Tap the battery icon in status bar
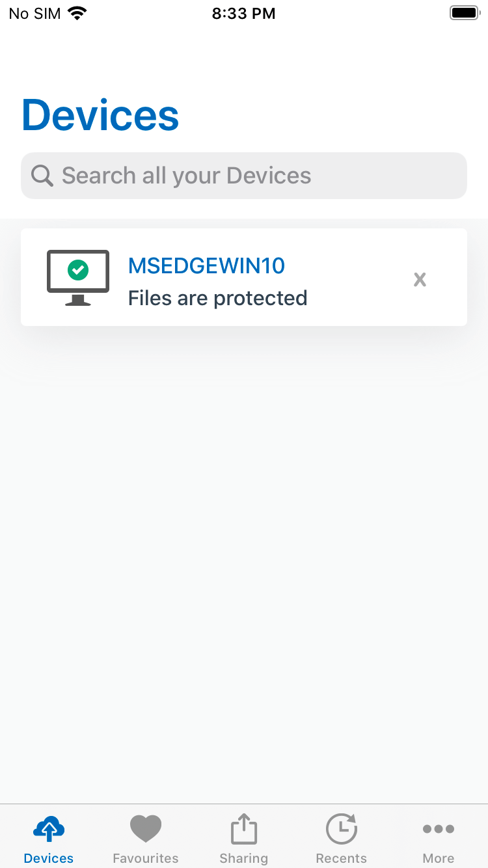The height and width of the screenshot is (868, 488). click(464, 13)
